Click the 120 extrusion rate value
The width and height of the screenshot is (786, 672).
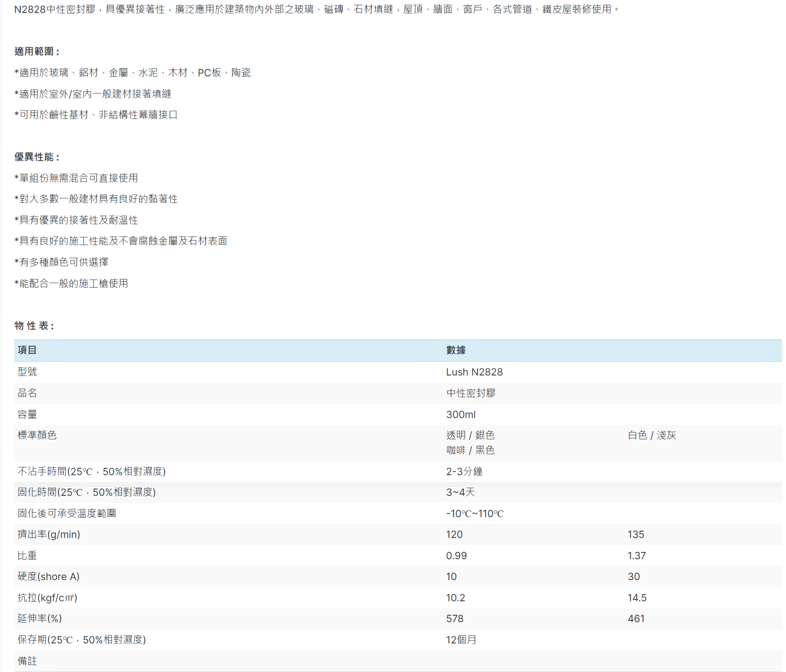tap(455, 534)
